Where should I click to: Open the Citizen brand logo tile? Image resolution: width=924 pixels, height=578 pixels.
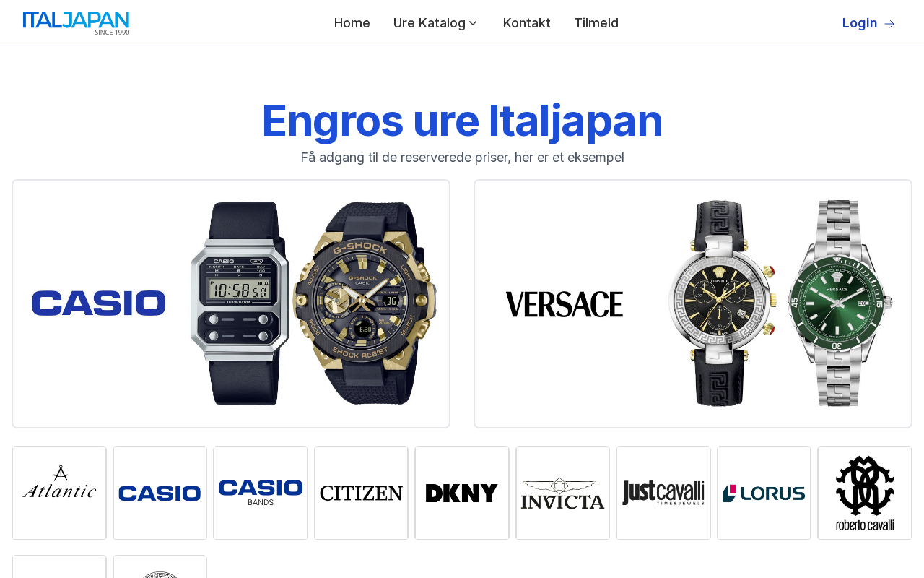361,493
